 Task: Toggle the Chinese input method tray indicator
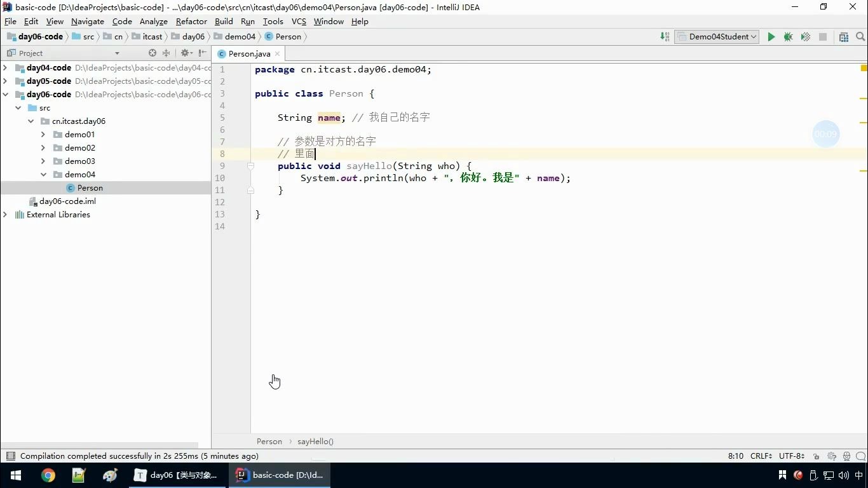858,475
